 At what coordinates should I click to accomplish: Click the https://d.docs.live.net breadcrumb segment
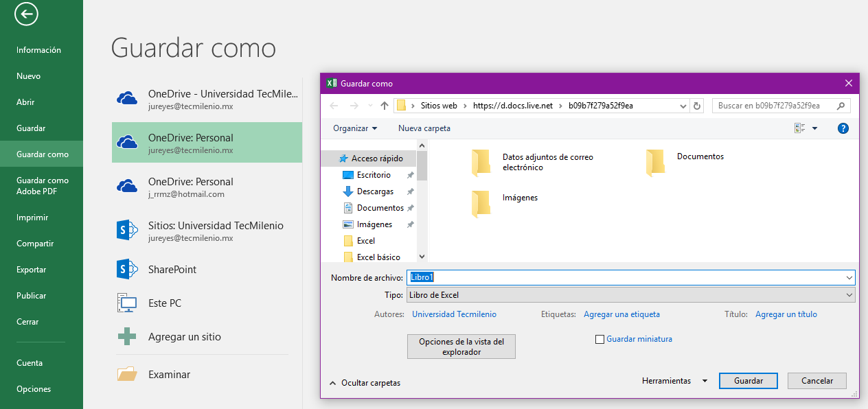pos(514,106)
